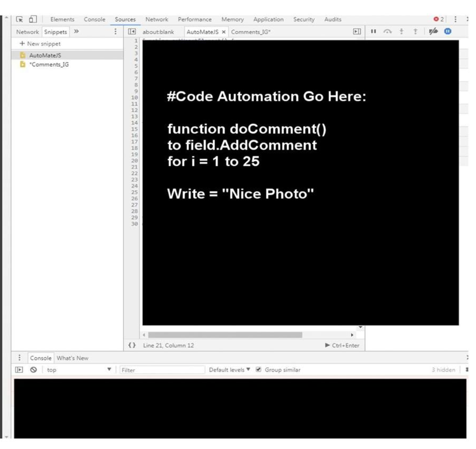The image size is (476, 449).
Task: Open the What's New drawer tab
Action: click(72, 358)
